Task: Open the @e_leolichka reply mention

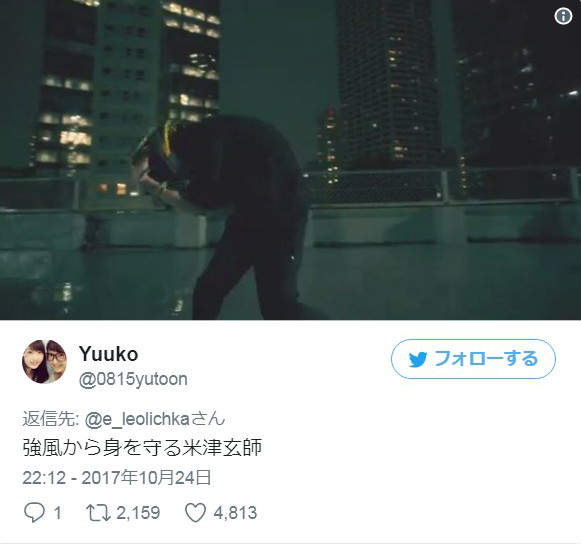Action: 137,419
